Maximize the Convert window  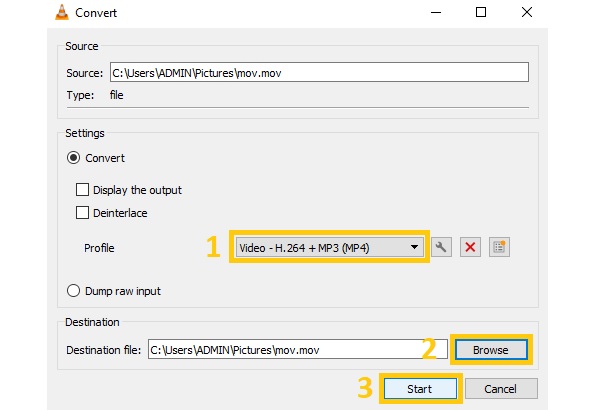481,13
